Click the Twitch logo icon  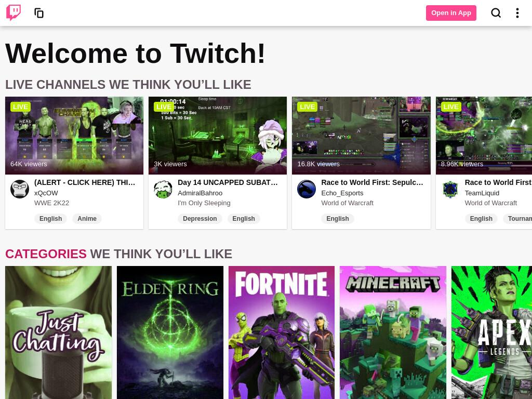pyautogui.click(x=14, y=13)
